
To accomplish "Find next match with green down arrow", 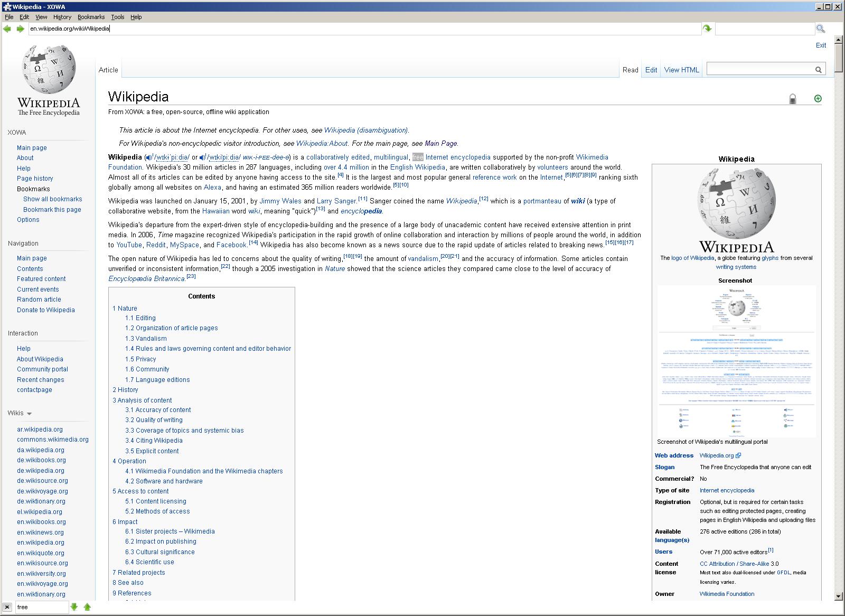I will click(74, 607).
